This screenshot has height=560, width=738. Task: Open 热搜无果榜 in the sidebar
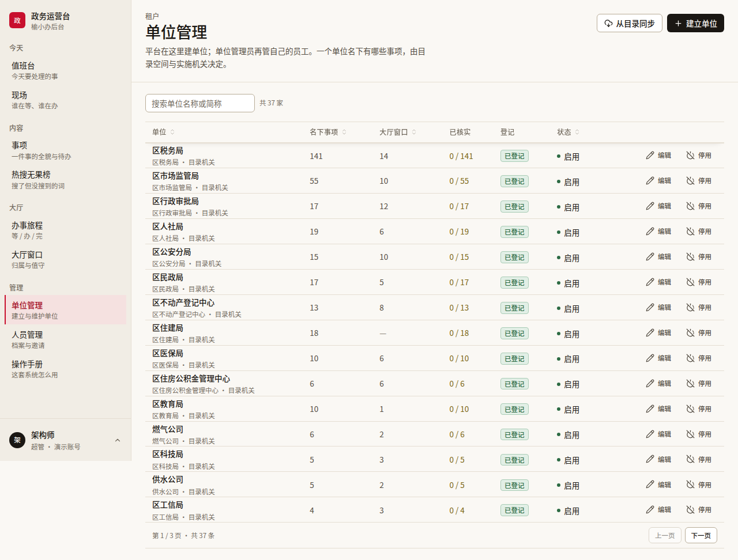point(65,180)
